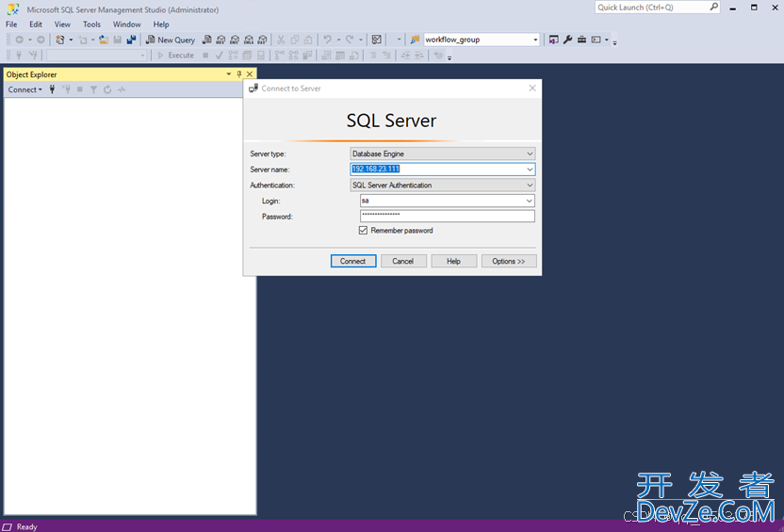
Task: Open the Connect dropdown in Object Explorer
Action: 25,89
